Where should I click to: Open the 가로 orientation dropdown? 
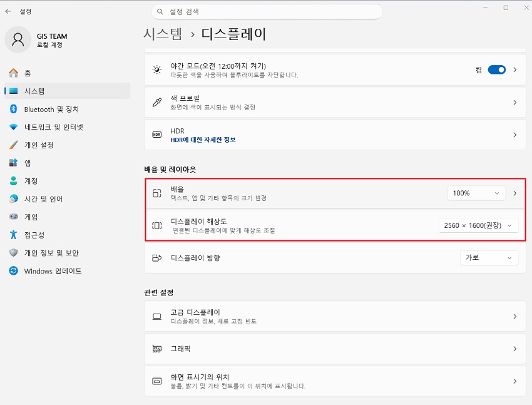(x=489, y=257)
